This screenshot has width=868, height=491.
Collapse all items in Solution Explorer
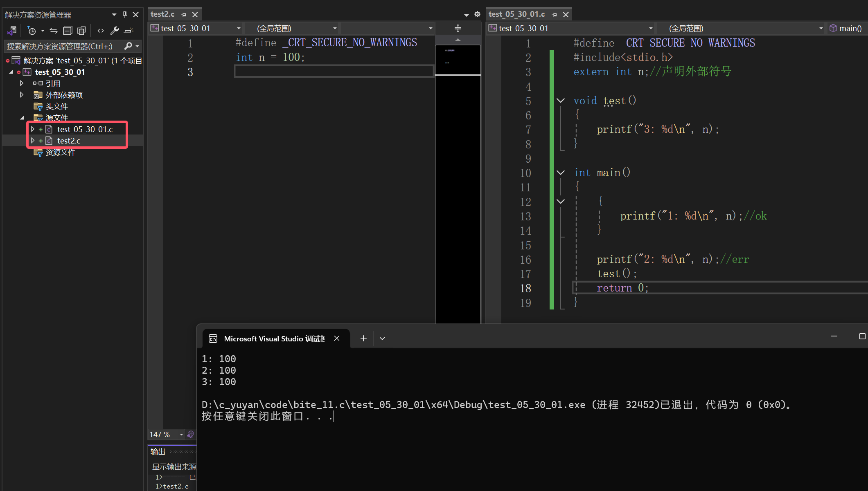click(68, 31)
